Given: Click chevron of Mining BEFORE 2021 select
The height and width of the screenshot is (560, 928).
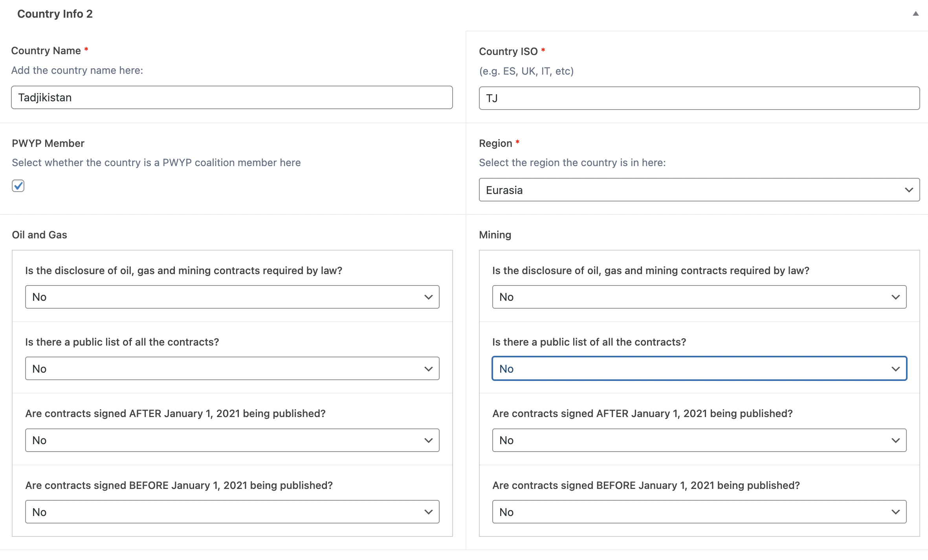Looking at the screenshot, I should pos(895,512).
